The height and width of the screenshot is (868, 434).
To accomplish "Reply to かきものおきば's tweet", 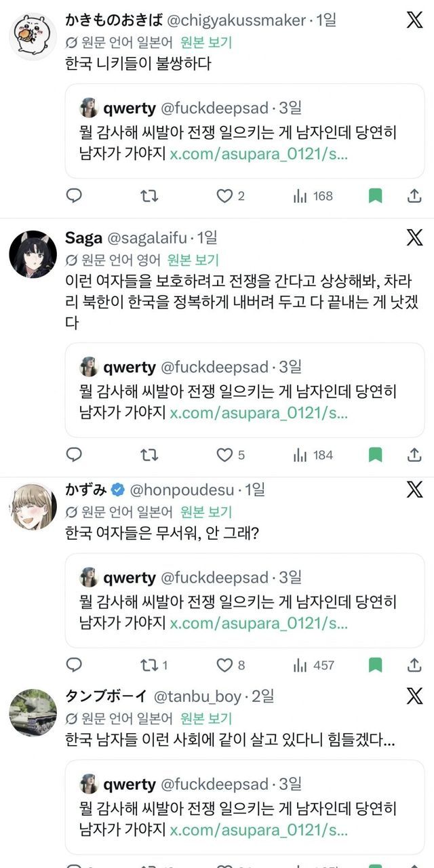I will pos(74,196).
